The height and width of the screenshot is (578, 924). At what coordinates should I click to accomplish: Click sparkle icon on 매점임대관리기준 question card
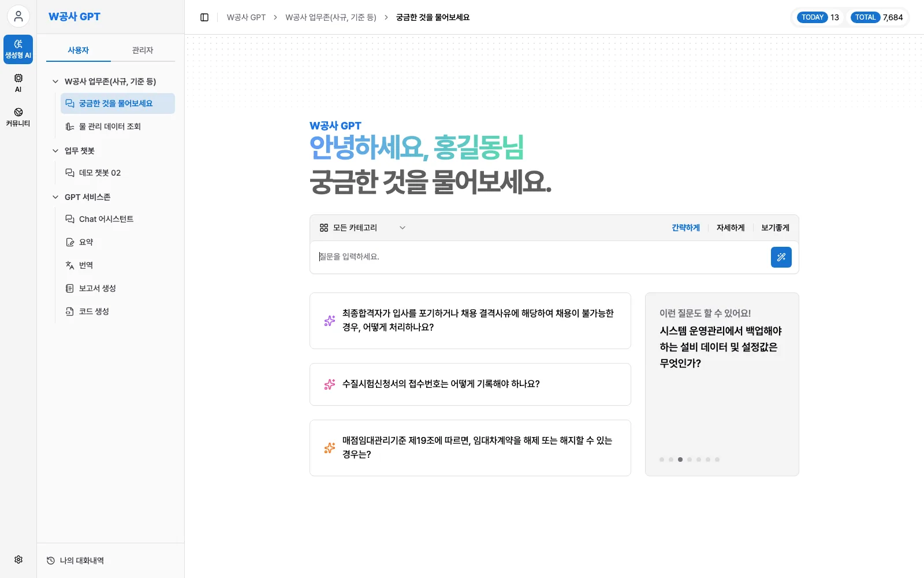coord(330,448)
